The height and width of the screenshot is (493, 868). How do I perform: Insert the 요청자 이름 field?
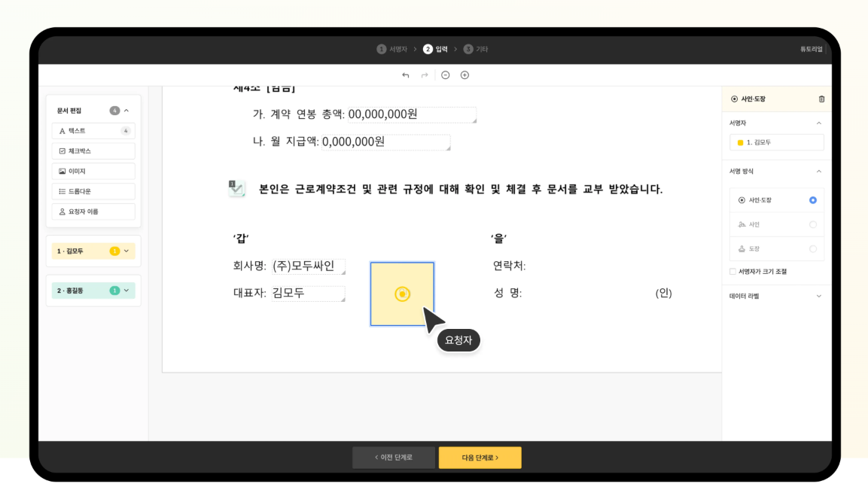point(93,212)
